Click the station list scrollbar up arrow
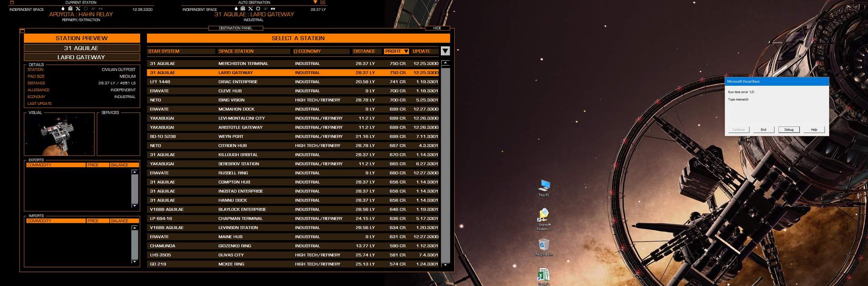868x286 pixels. point(445,63)
